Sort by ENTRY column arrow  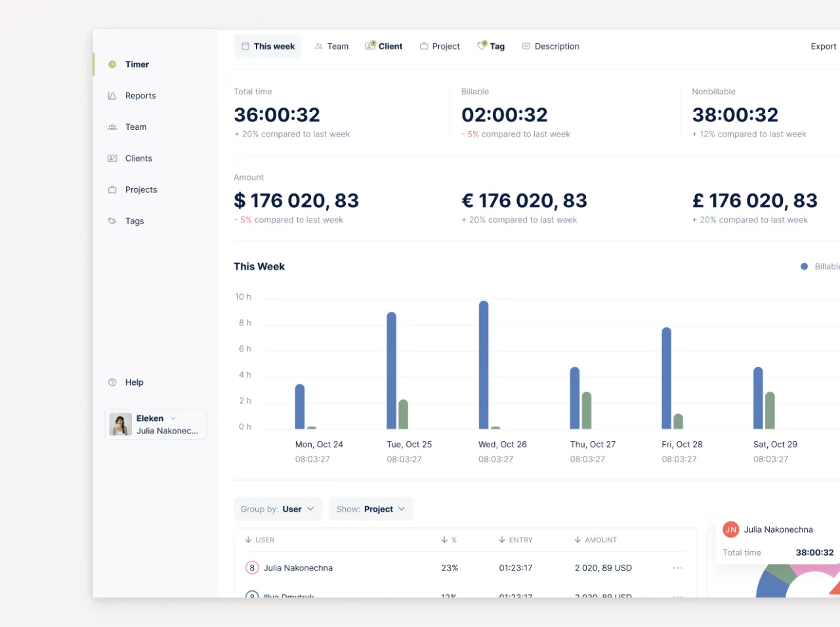[502, 540]
